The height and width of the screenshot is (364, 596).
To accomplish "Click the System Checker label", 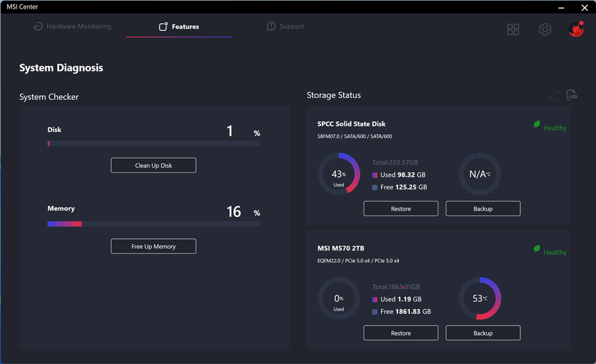I will 49,97.
